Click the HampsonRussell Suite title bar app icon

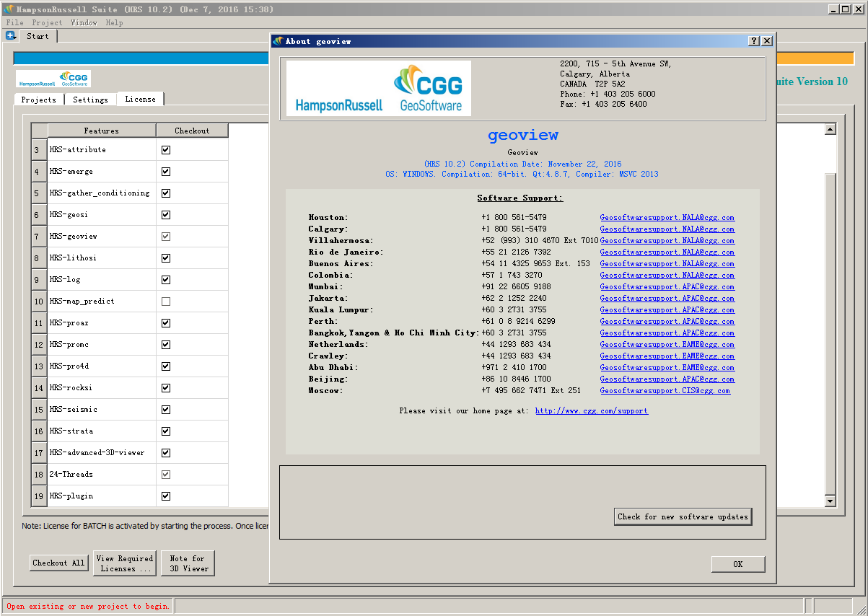[9, 9]
